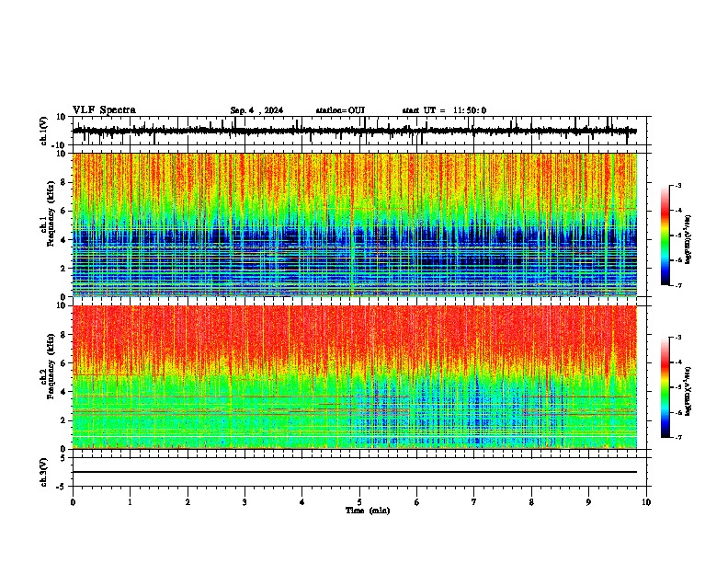Click the "ch.3(V)" axis label
728x563 pixels.
(x=44, y=472)
